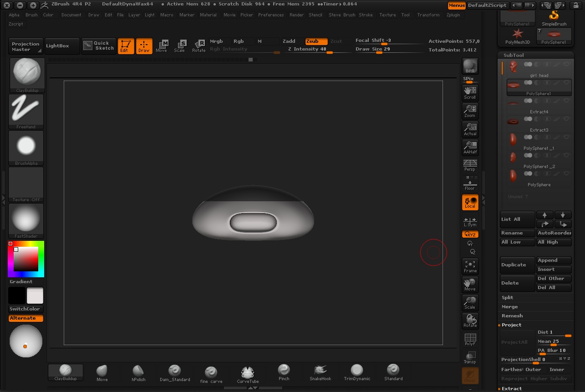Pick the SnakeHook brush

pyautogui.click(x=320, y=373)
